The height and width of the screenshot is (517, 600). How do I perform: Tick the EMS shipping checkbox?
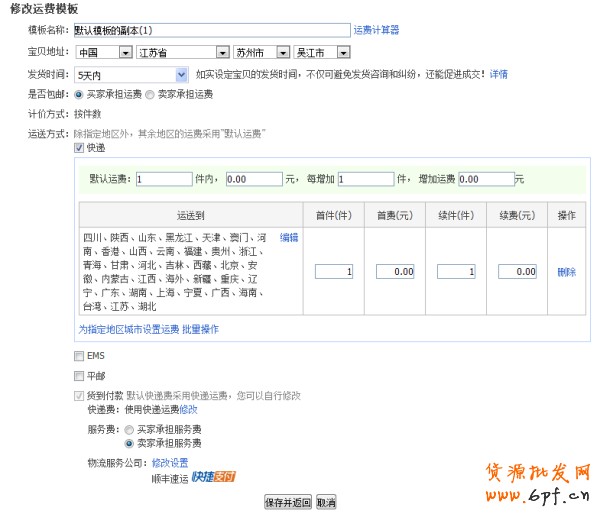80,355
